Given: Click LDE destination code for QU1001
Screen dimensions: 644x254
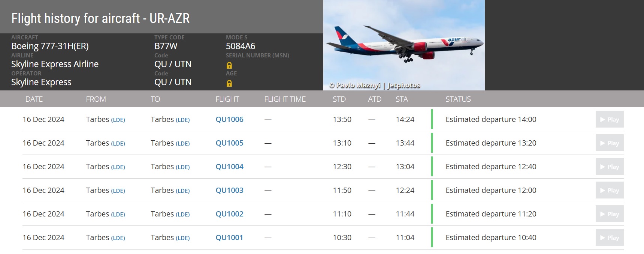Looking at the screenshot, I should point(183,238).
